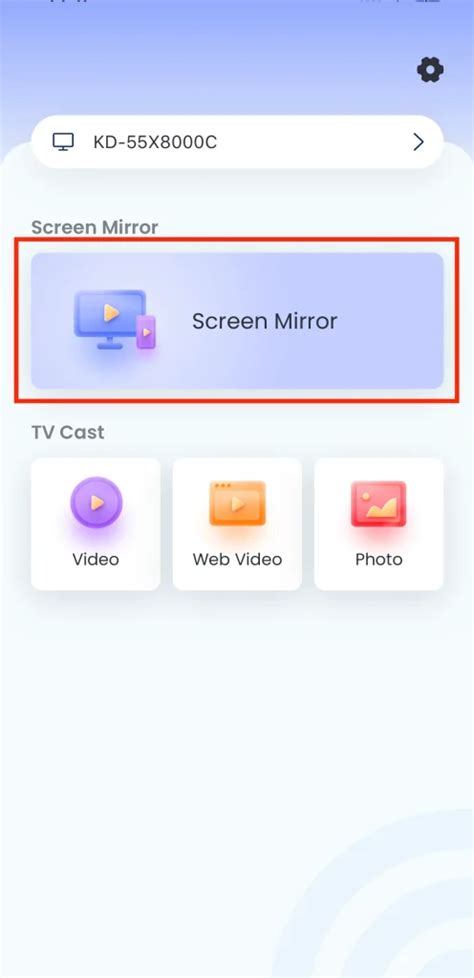The width and height of the screenshot is (474, 978).
Task: Open settings with the gear icon
Action: click(430, 70)
